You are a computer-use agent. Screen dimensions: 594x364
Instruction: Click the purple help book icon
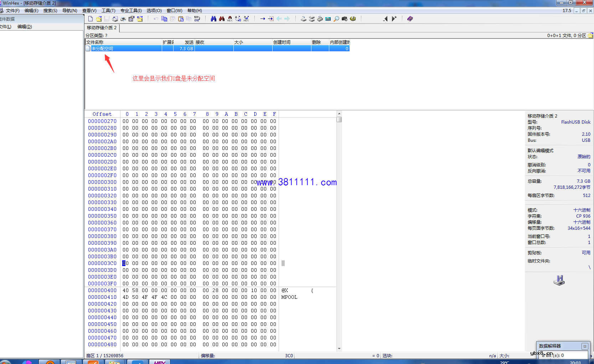pos(410,19)
